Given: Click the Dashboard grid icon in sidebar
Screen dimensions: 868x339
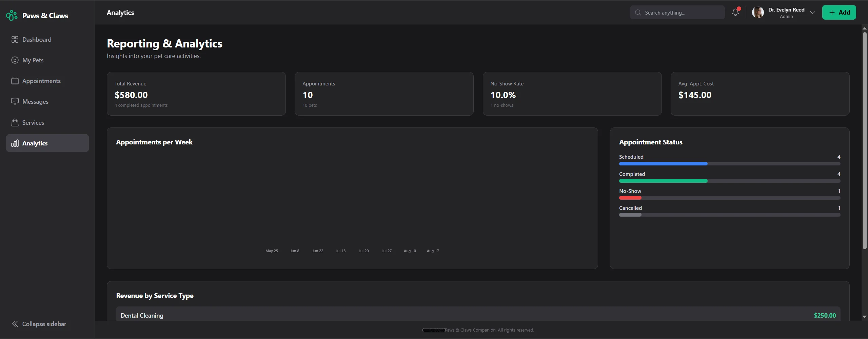Looking at the screenshot, I should coord(15,40).
